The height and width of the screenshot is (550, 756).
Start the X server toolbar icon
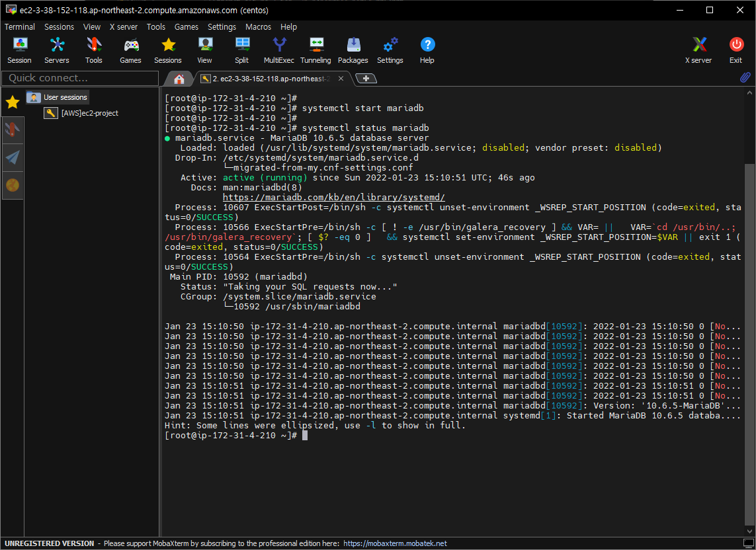click(698, 50)
